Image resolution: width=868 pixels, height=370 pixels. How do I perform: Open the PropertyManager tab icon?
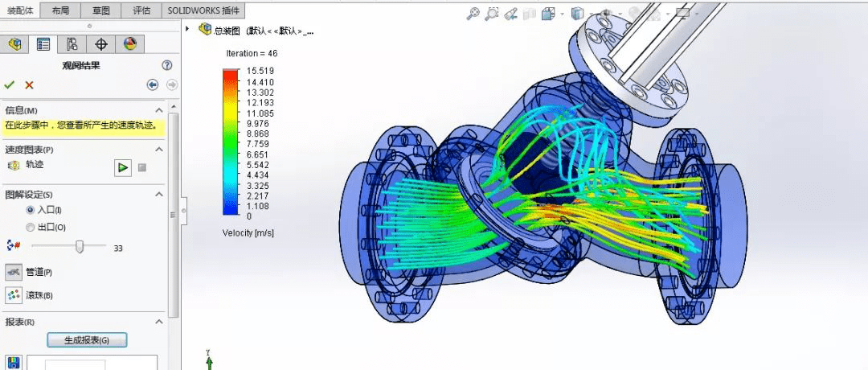pyautogui.click(x=43, y=44)
